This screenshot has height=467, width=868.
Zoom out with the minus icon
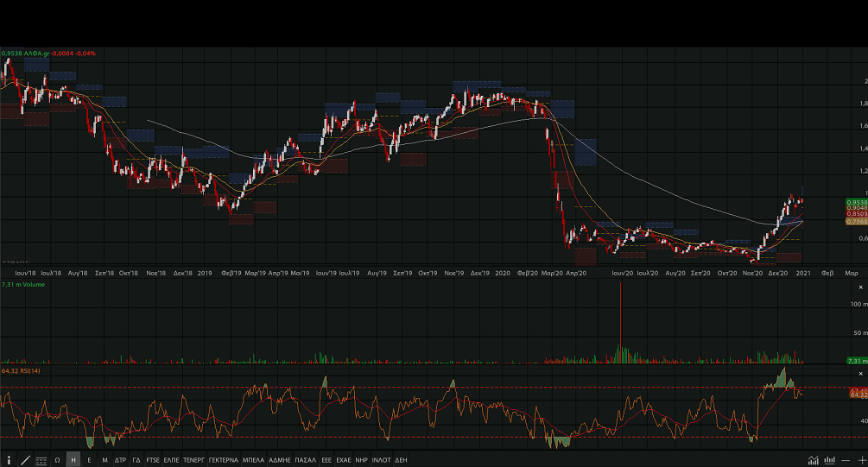tap(846, 460)
